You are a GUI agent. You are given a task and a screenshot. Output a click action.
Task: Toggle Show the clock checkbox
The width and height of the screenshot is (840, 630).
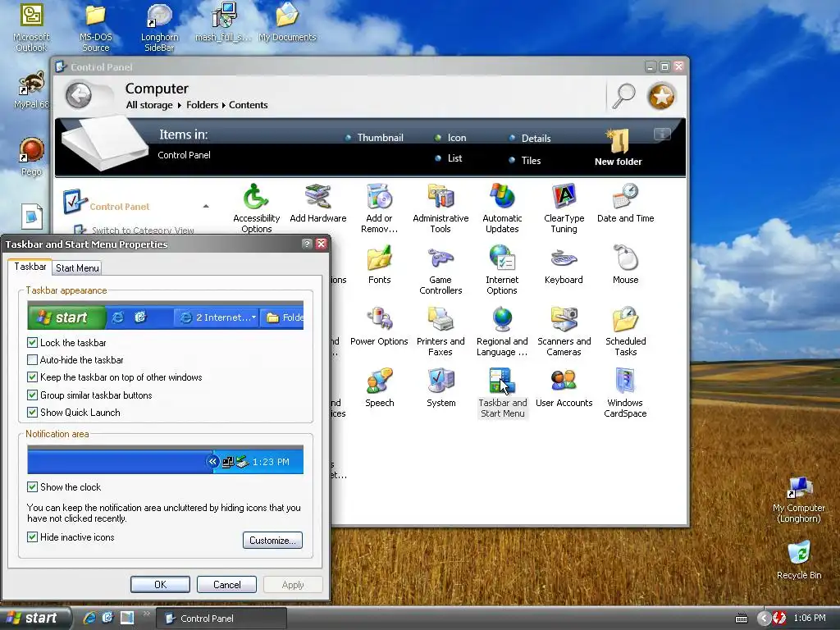coord(33,487)
